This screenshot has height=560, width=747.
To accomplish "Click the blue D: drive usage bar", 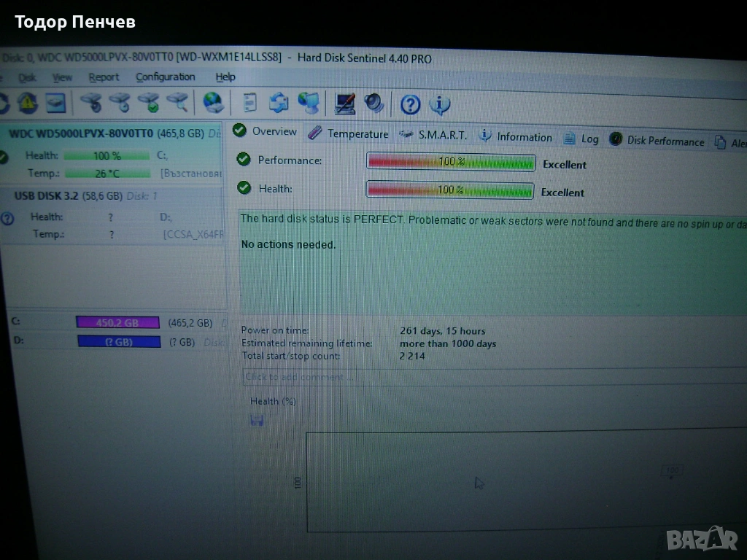I will click(x=118, y=342).
